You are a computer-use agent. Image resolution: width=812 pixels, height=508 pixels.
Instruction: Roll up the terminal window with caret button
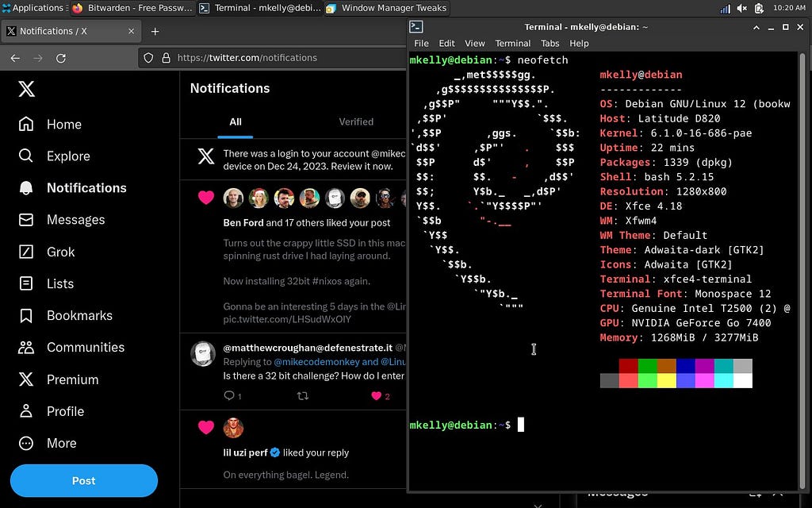click(756, 27)
